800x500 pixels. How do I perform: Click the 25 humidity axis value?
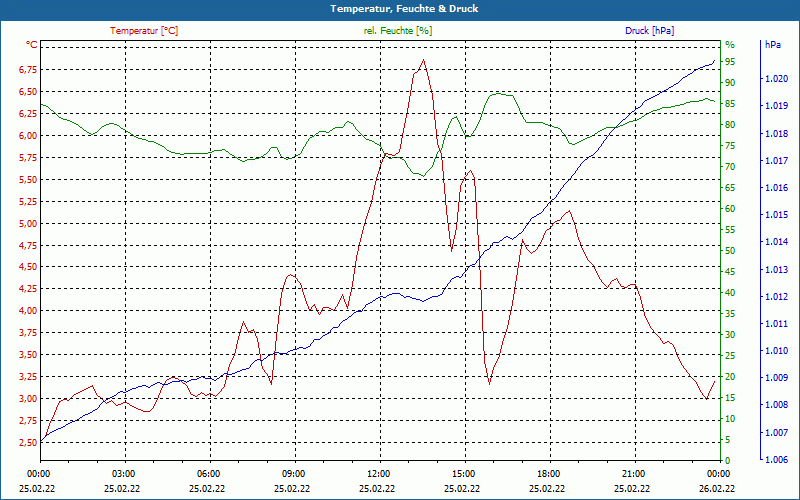pyautogui.click(x=730, y=356)
